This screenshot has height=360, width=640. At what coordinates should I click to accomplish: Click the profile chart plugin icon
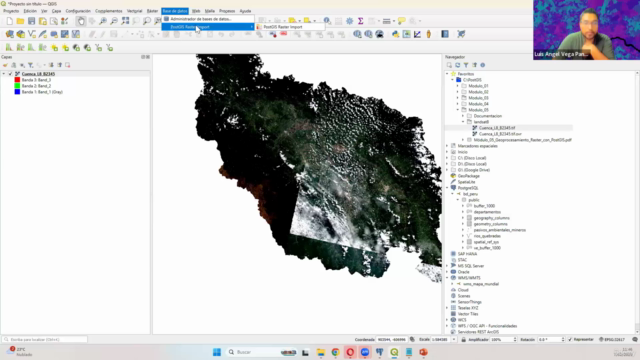417,34
